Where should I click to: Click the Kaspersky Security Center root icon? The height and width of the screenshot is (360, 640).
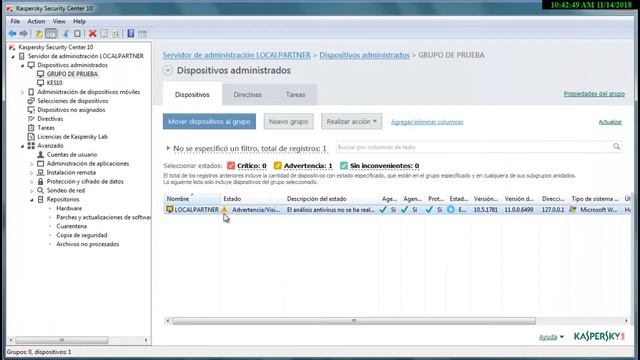coord(12,47)
